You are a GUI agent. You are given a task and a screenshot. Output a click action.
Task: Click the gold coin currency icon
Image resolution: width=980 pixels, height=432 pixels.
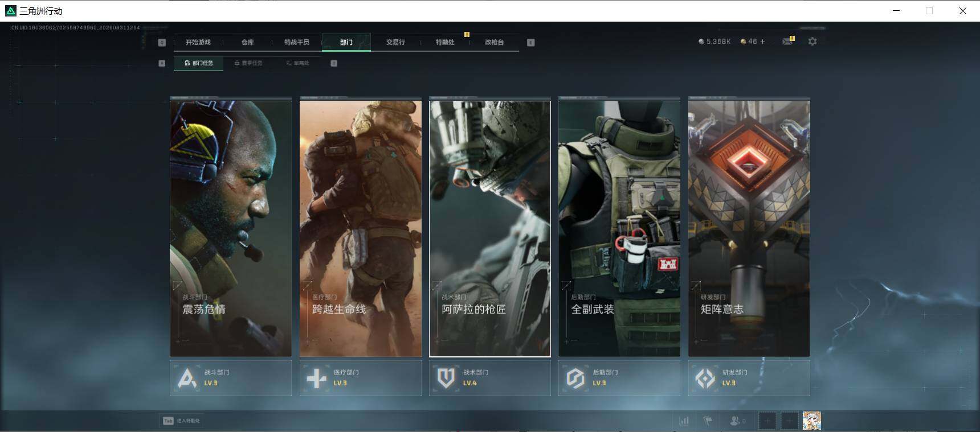click(743, 42)
